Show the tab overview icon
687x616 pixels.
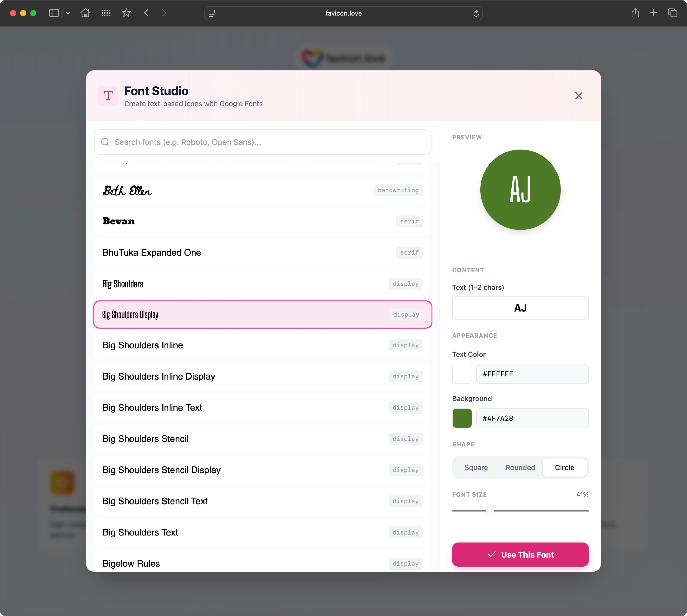click(x=672, y=13)
